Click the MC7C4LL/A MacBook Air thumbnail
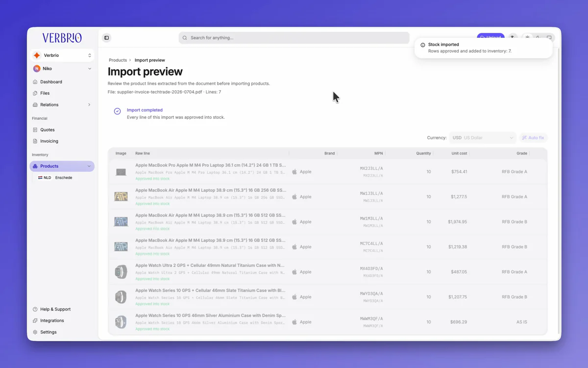Image resolution: width=588 pixels, height=368 pixels. click(x=121, y=247)
